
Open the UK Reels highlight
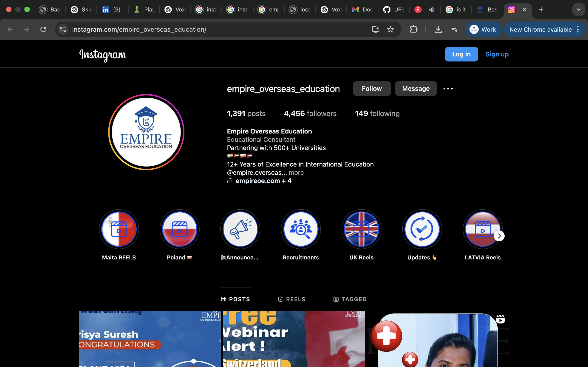tap(361, 229)
